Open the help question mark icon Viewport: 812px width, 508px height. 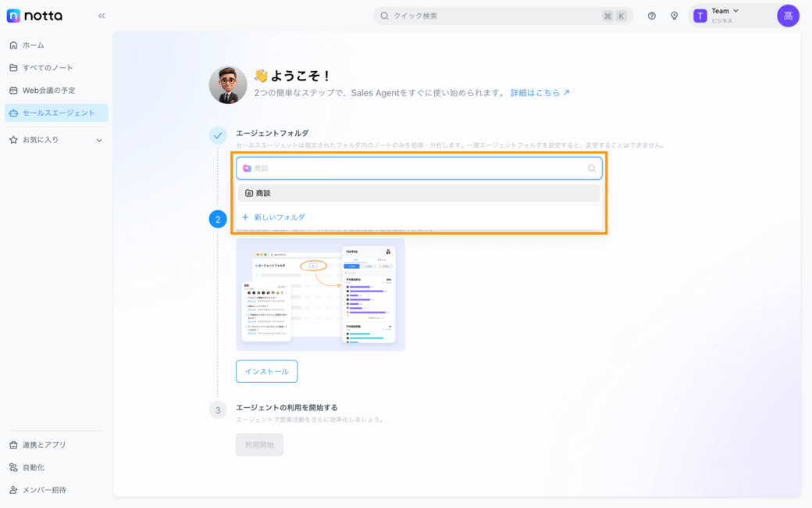(651, 16)
